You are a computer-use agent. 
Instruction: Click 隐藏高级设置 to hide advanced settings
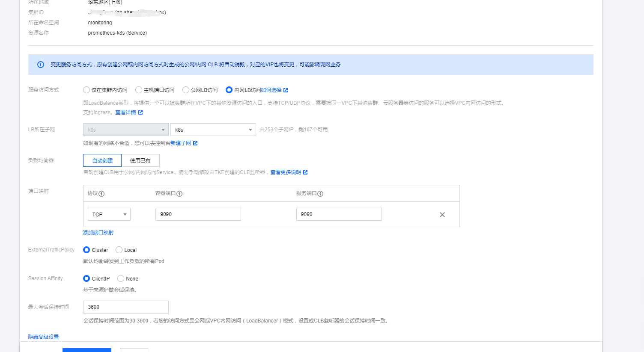44,337
